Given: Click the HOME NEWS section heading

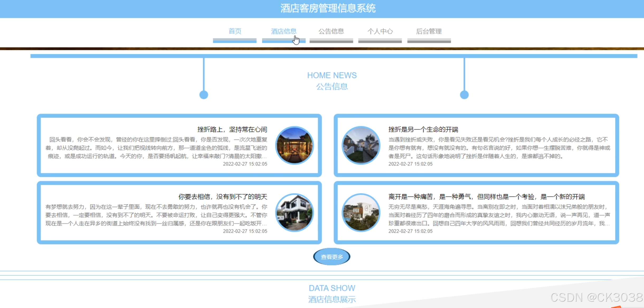Looking at the screenshot, I should [332, 75].
